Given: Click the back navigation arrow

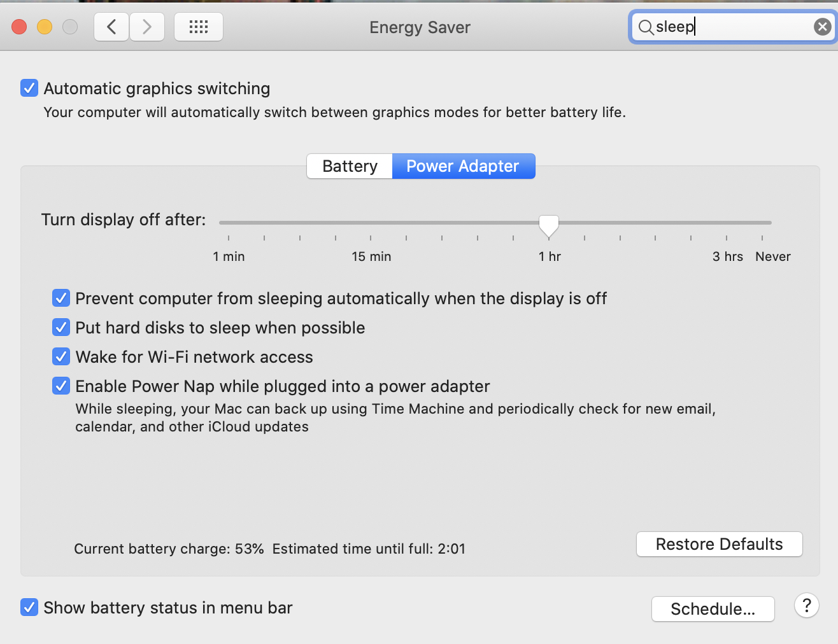Looking at the screenshot, I should 111,27.
